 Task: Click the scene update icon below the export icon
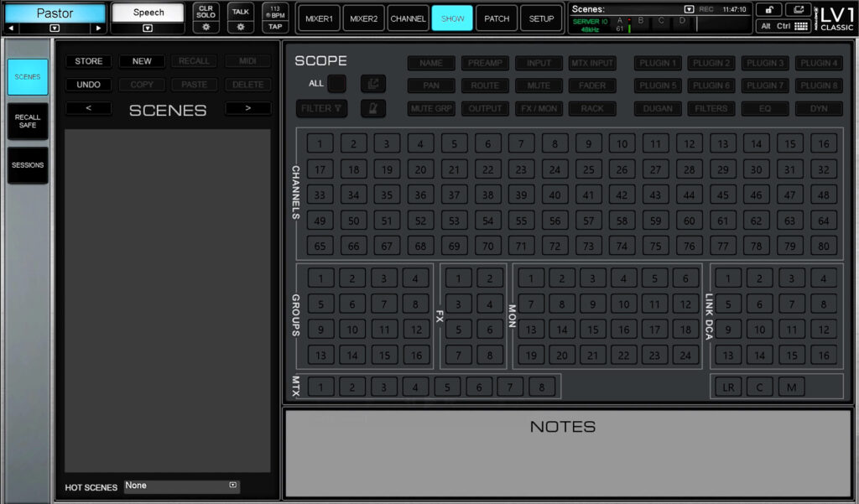(x=372, y=107)
